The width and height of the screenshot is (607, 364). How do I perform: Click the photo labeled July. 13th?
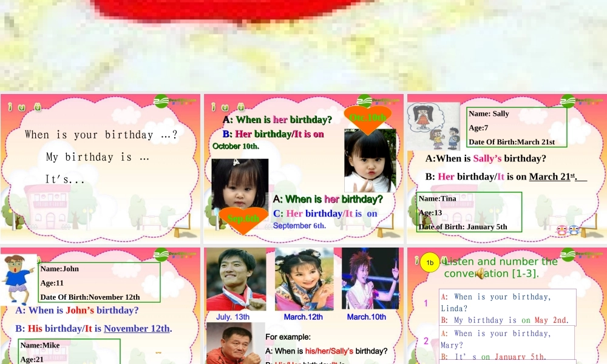236,279
